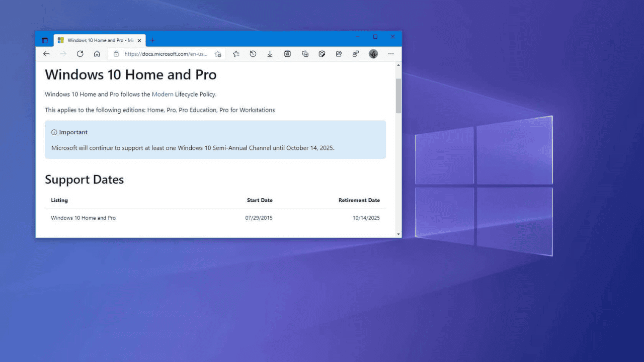Go forward to the next page
The width and height of the screenshot is (644, 362).
(63, 54)
